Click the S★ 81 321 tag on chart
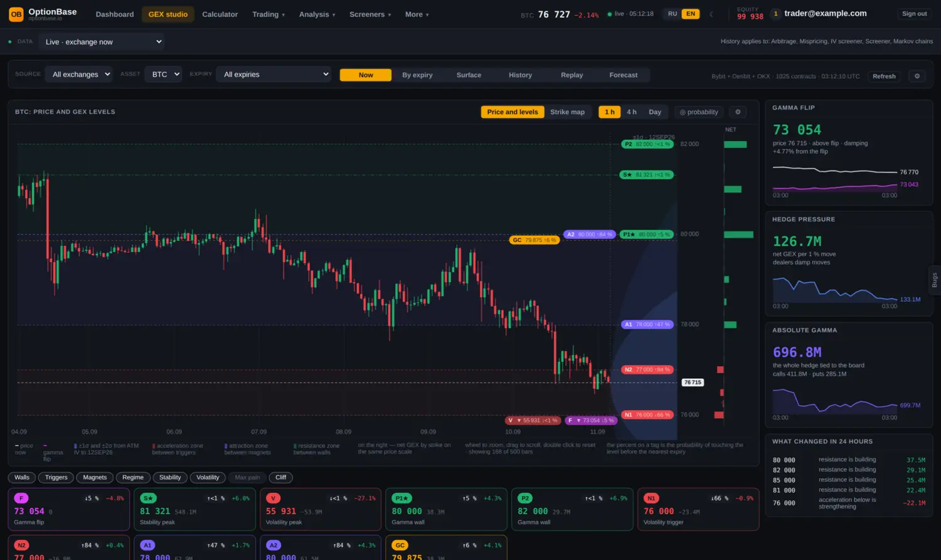 click(647, 175)
